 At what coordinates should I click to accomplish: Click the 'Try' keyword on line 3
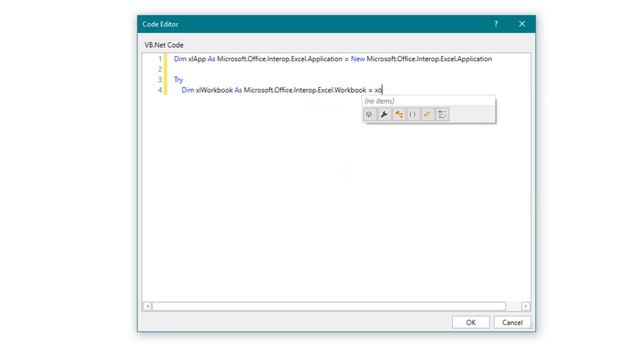pos(178,80)
